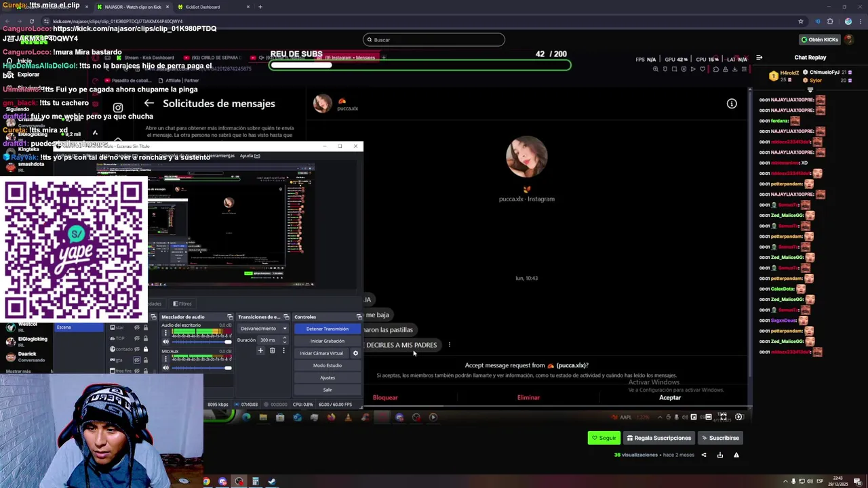Undock the Controles panel in OBS
Image resolution: width=868 pixels, height=488 pixels.
(359, 317)
